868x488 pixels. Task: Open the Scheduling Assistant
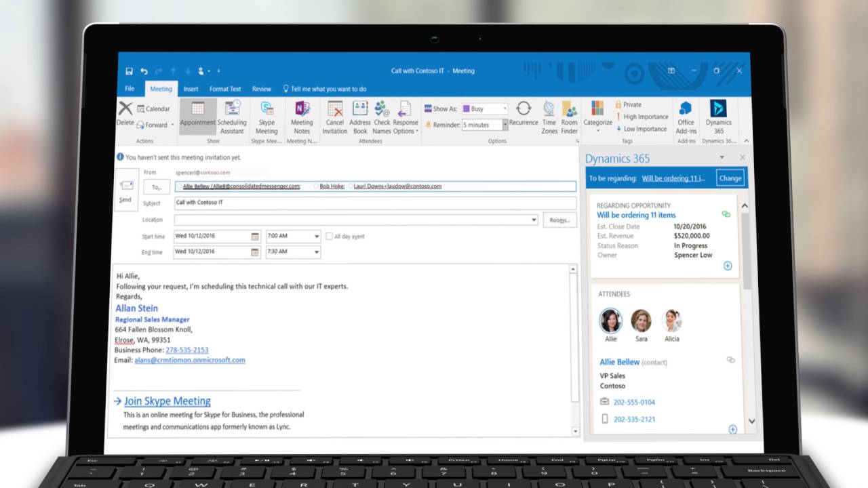coord(233,117)
